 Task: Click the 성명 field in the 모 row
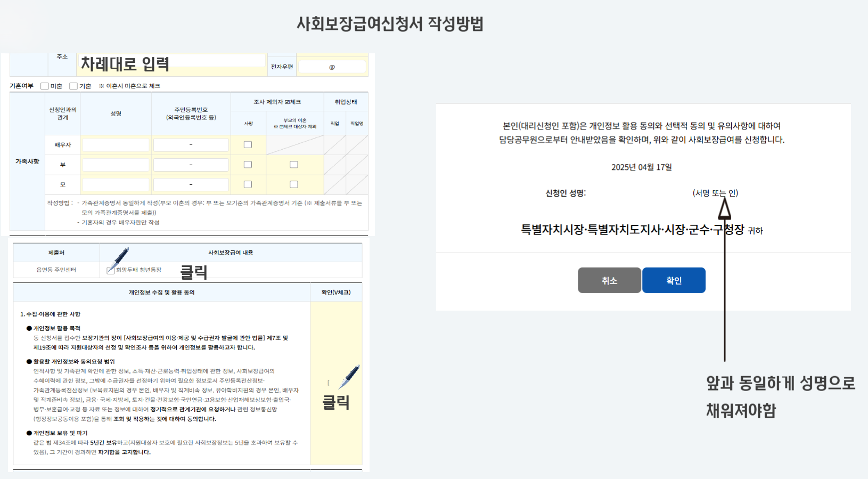pyautogui.click(x=116, y=184)
